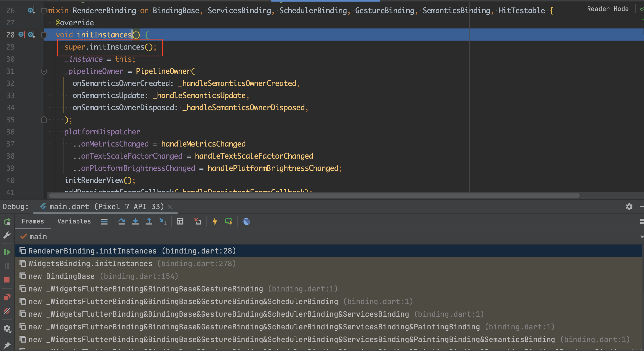Viewport: 644px width, 351px height.
Task: Expand thread list dropdown arrow
Action: pos(641,237)
